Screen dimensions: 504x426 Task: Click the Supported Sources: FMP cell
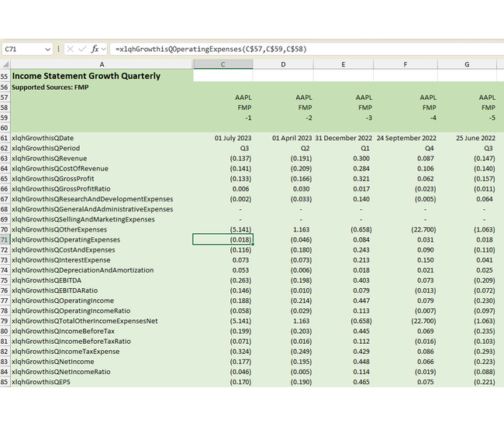tap(50, 88)
